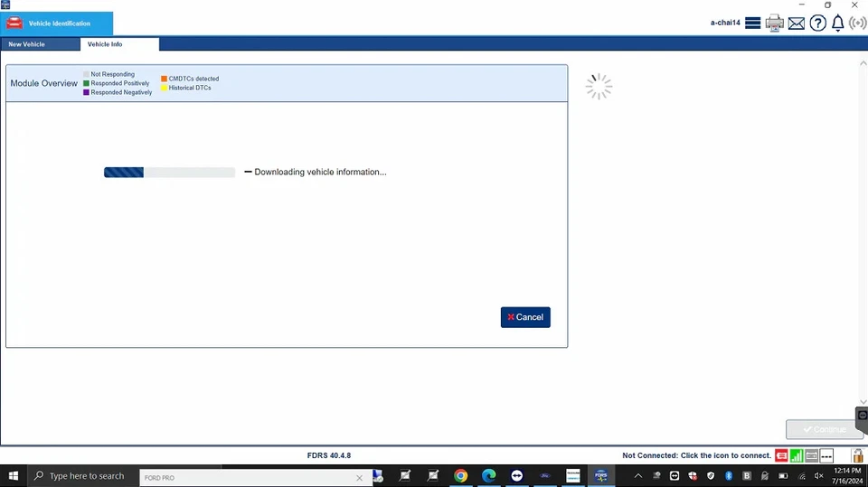
Task: Open the FDRS app in the taskbar
Action: pyautogui.click(x=600, y=476)
